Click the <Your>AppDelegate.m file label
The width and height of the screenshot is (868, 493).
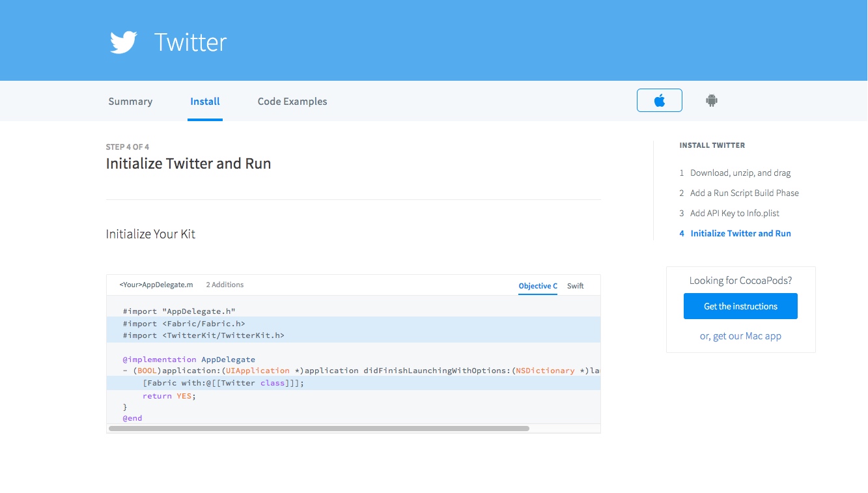156,285
